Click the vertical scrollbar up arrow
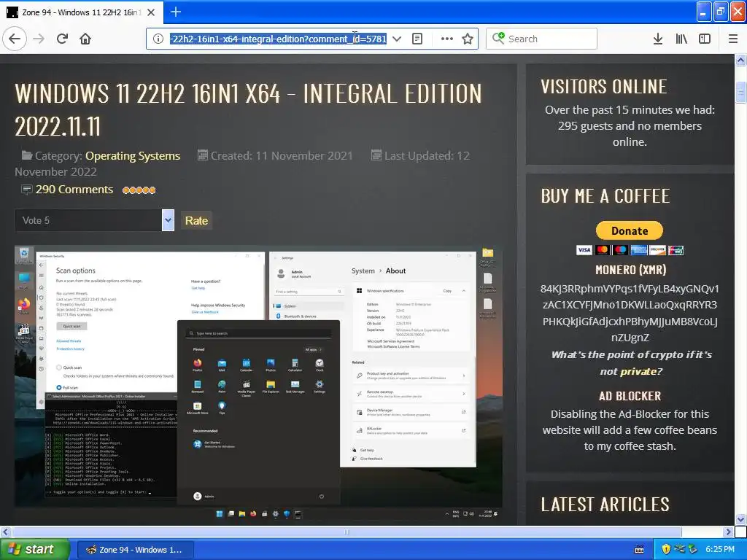747x560 pixels. tap(740, 60)
